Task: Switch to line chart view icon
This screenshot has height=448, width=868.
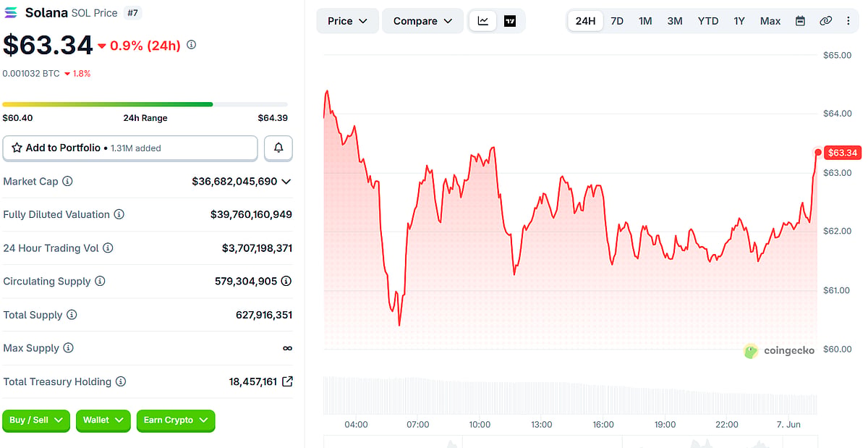Action: coord(482,21)
